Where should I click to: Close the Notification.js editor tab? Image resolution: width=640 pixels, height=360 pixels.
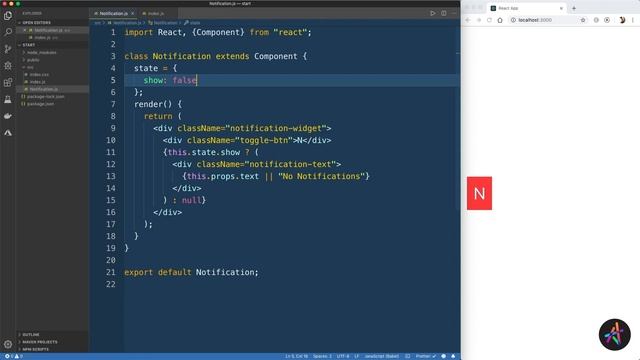point(133,13)
